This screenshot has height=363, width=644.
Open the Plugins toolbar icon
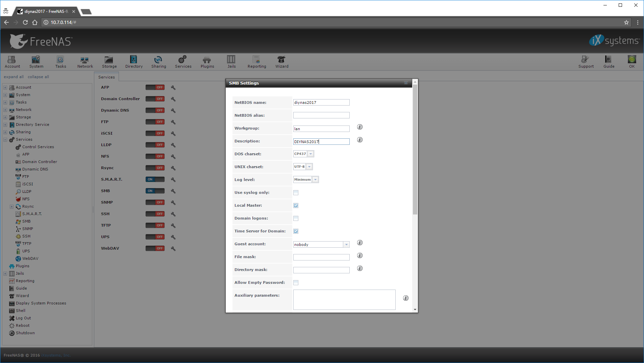pos(207,62)
